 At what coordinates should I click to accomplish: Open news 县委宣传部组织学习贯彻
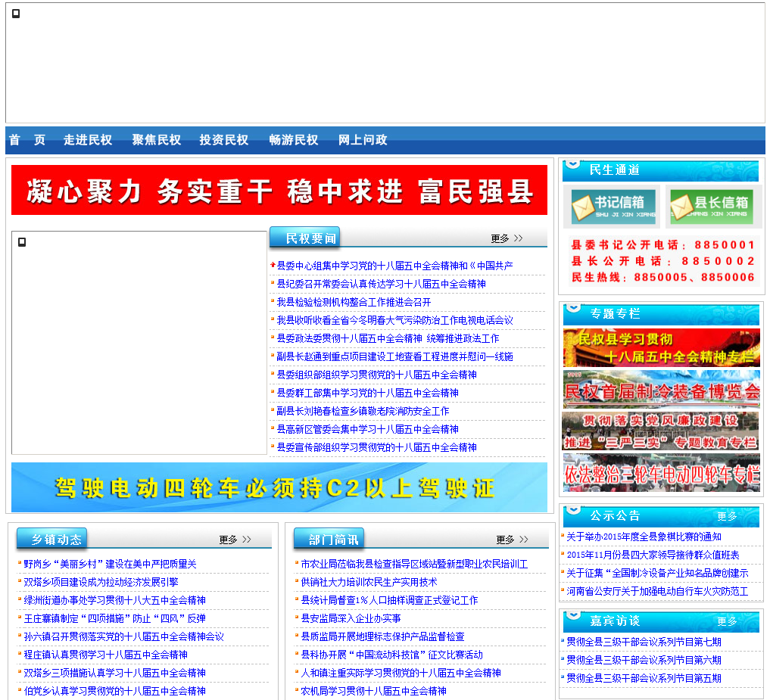tap(376, 448)
